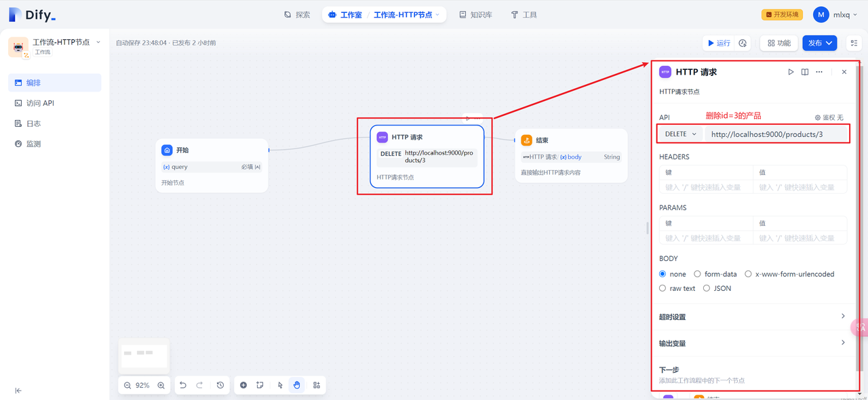Select the hand/pan tool in canvas toolbar
Viewport: 868px width, 400px height.
tap(296, 384)
